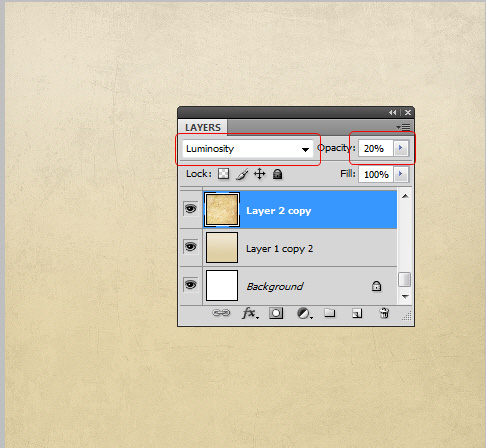Viewport: 486px width, 448px height.
Task: Open the Opacity slider arrow
Action: click(x=401, y=148)
